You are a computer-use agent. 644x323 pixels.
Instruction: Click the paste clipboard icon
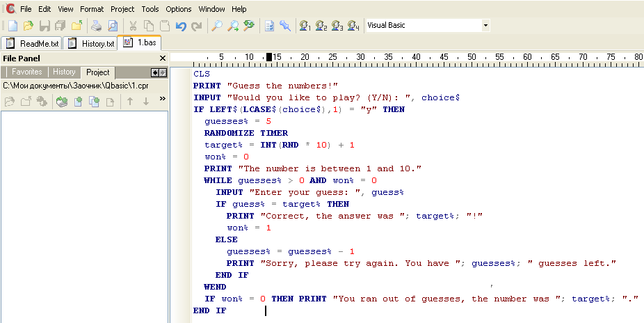tap(165, 26)
